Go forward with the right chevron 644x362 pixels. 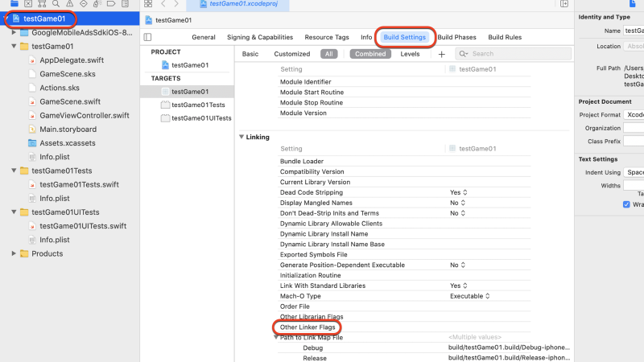(176, 3)
